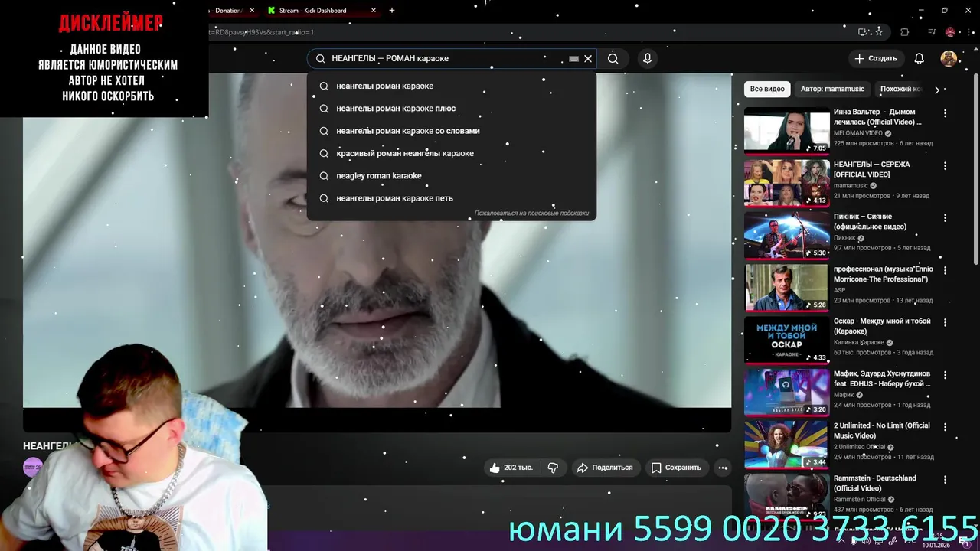Open Инна Вальтер Дымом лечилась video thumbnail

click(787, 132)
